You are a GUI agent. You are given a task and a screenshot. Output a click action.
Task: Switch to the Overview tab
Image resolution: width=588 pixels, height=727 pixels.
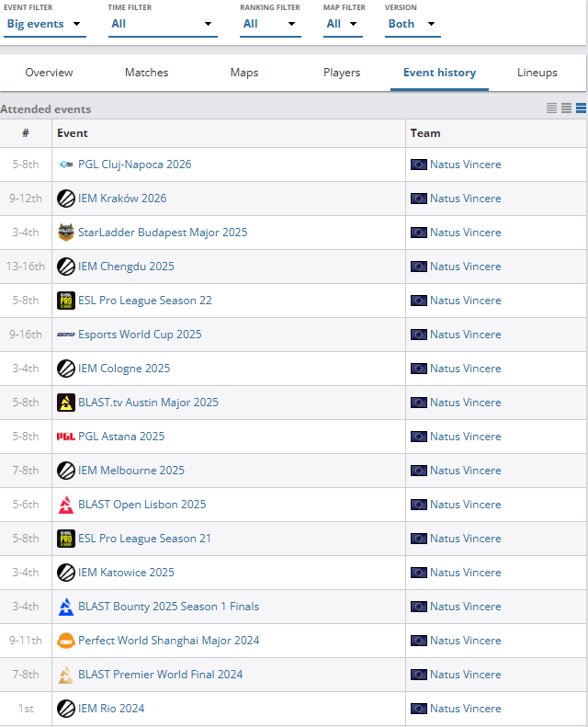(49, 73)
